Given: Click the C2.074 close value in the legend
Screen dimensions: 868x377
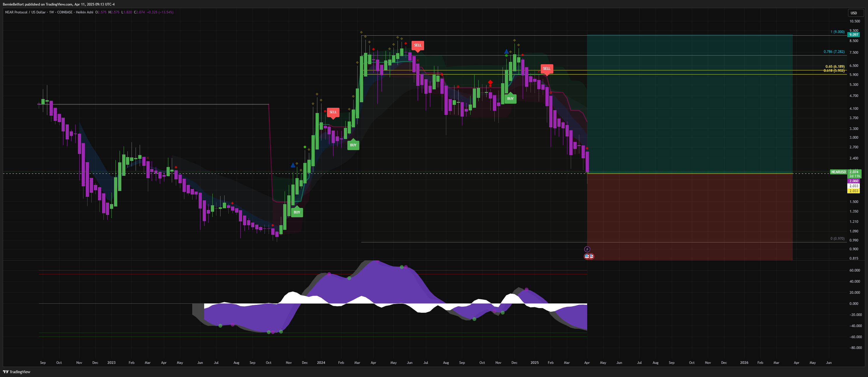Looking at the screenshot, I should (139, 12).
